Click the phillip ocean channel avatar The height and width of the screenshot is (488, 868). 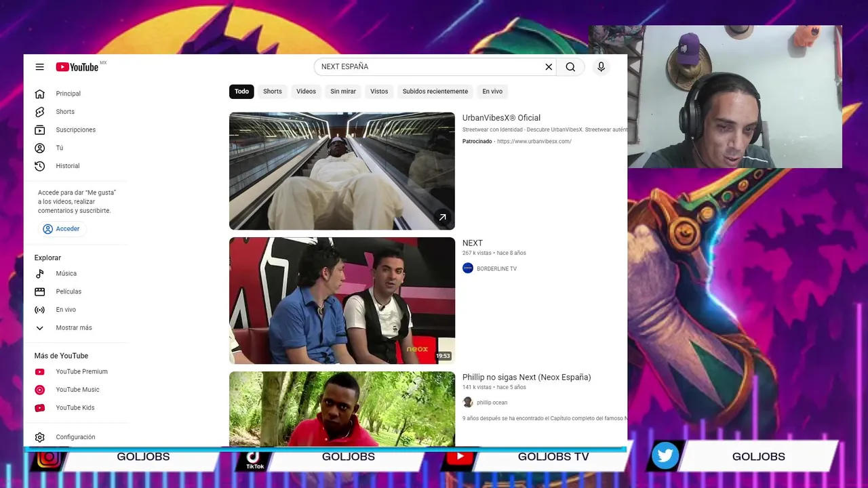(468, 403)
